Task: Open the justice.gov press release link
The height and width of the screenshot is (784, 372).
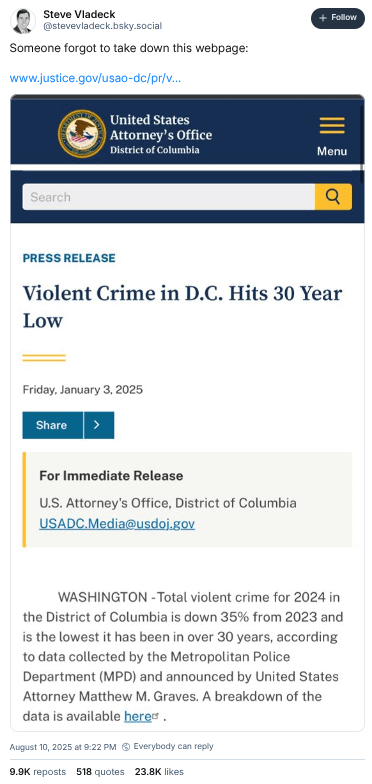Action: point(96,78)
